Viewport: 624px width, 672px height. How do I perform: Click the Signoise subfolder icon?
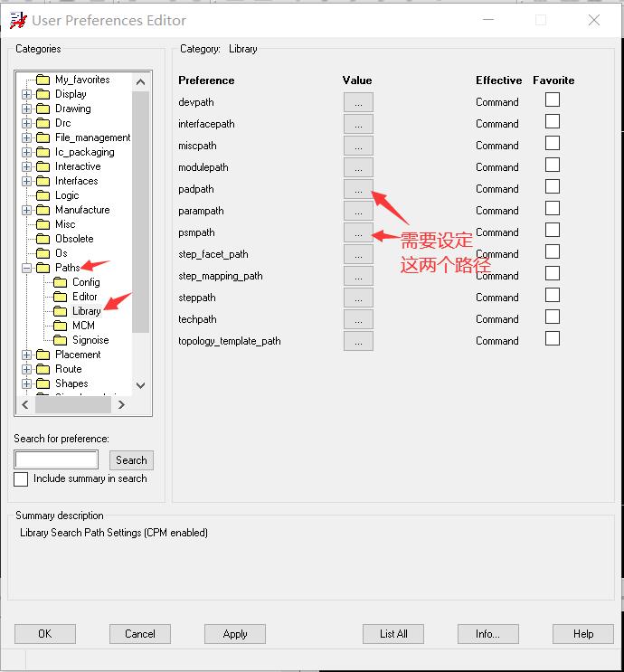coord(60,341)
